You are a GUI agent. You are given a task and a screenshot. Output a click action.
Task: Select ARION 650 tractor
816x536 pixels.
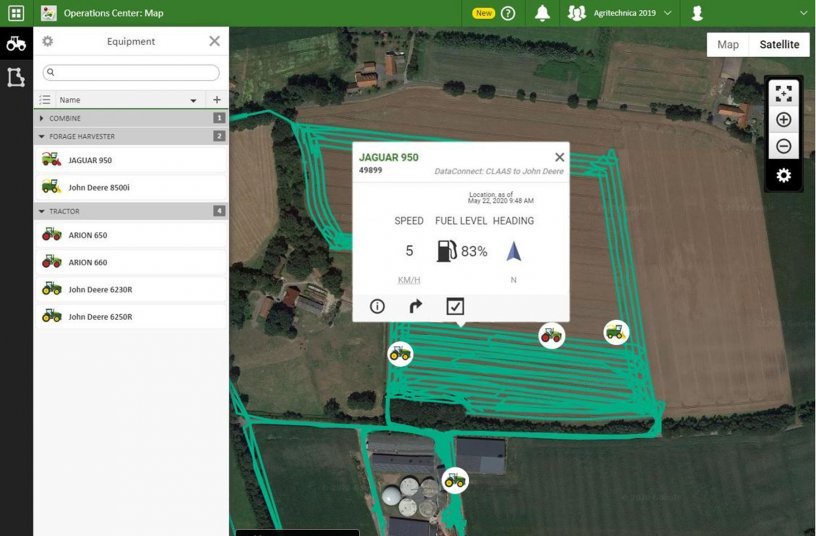[131, 235]
